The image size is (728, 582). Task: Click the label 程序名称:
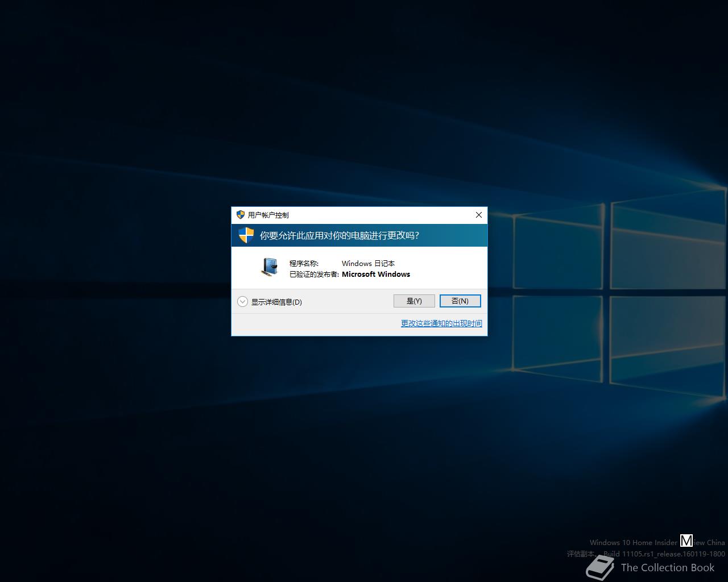(304, 263)
